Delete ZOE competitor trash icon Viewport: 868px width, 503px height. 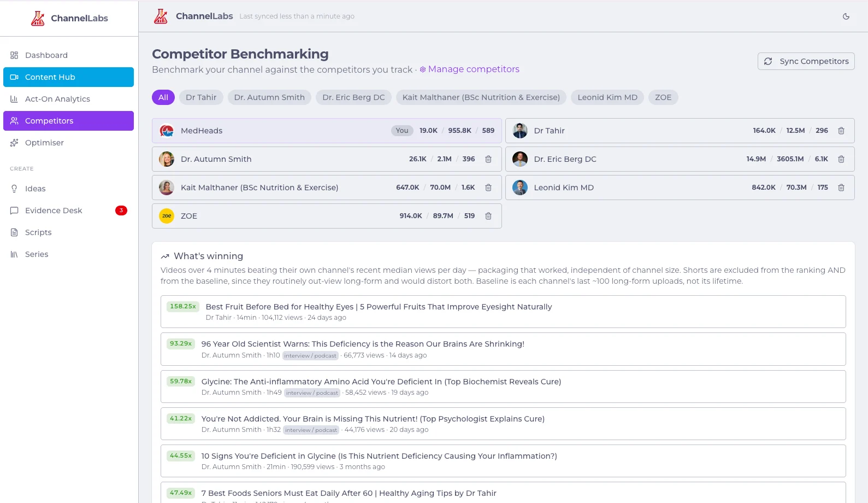point(488,216)
